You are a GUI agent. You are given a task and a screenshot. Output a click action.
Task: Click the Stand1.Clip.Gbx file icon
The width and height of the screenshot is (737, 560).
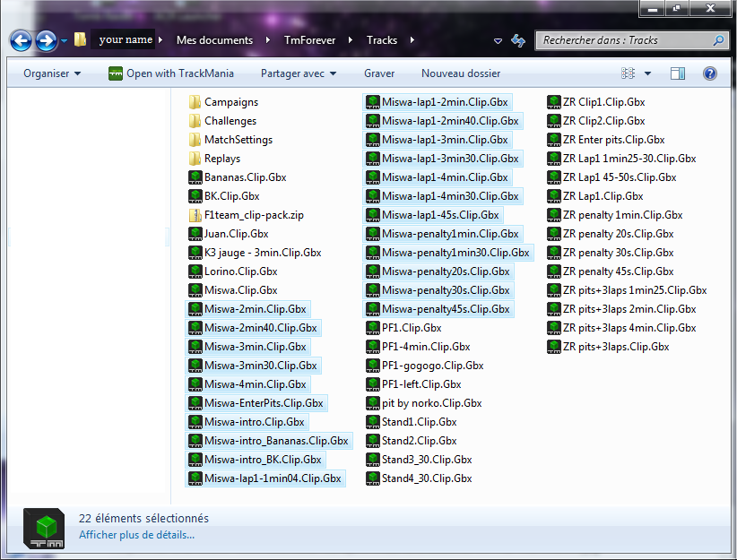point(373,421)
